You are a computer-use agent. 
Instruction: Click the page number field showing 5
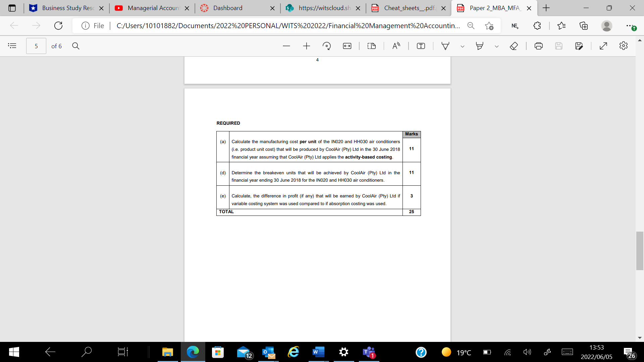[36, 46]
